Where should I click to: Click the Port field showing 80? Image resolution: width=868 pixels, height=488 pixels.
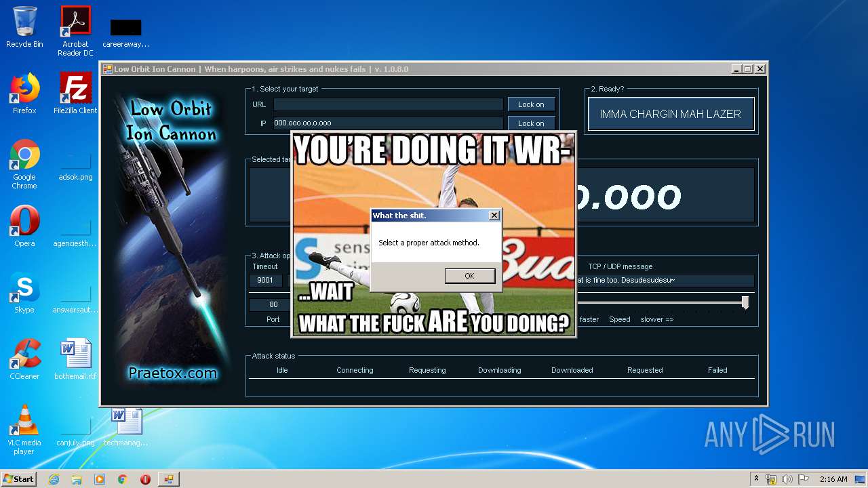coord(273,305)
